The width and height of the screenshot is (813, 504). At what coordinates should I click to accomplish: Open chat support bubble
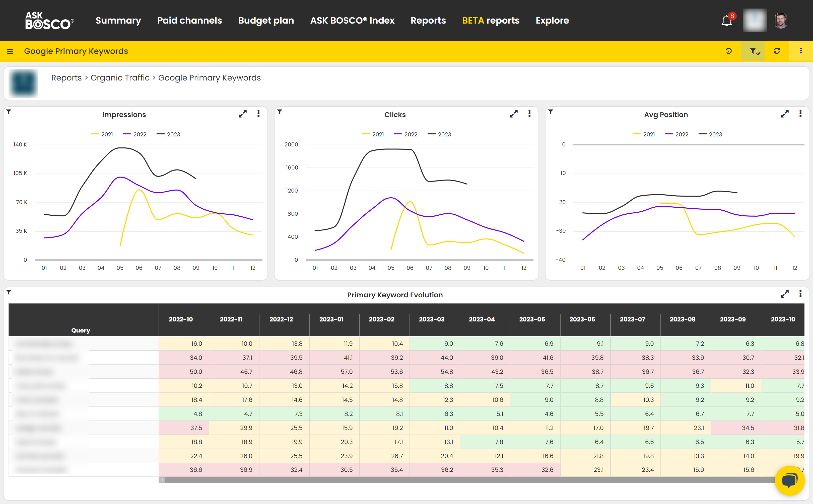tap(789, 481)
